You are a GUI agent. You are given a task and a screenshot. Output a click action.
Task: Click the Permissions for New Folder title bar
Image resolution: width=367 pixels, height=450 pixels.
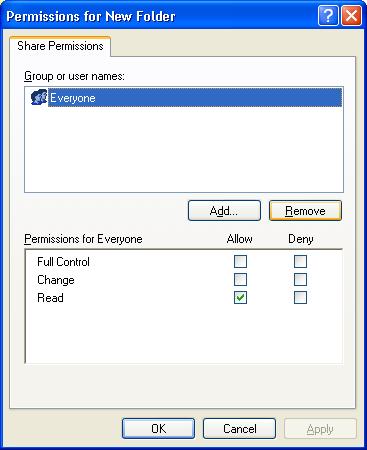tap(160, 16)
